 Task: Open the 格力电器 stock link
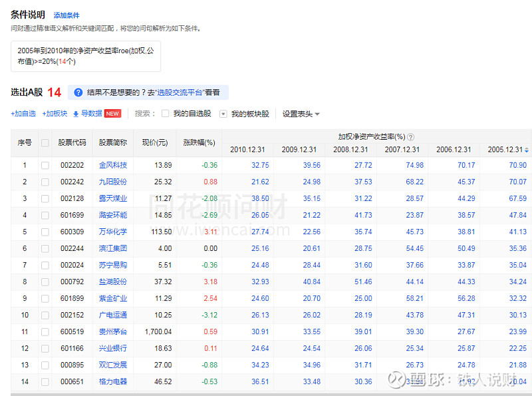(113, 381)
